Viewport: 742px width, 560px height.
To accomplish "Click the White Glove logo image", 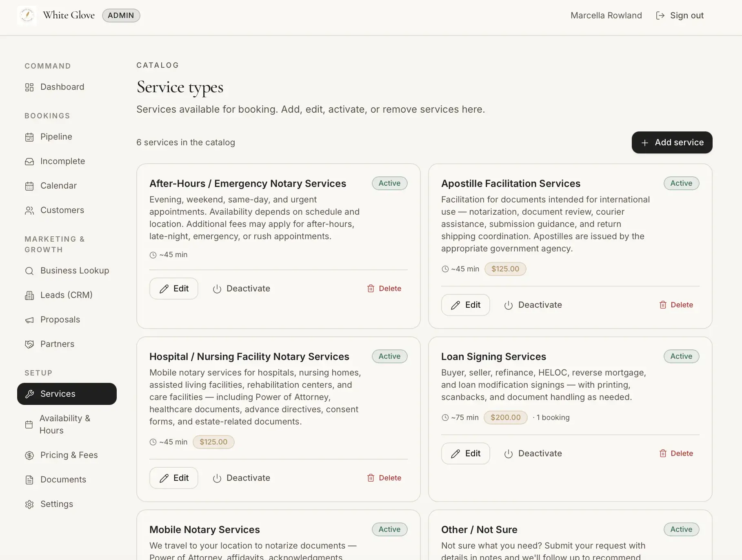I will coord(27,16).
